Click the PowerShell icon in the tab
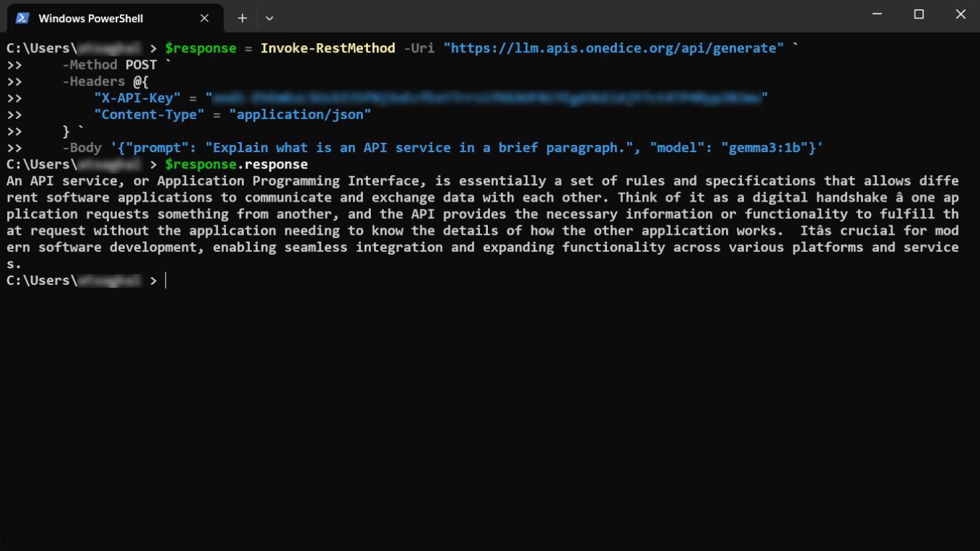Image resolution: width=980 pixels, height=551 pixels. point(22,18)
